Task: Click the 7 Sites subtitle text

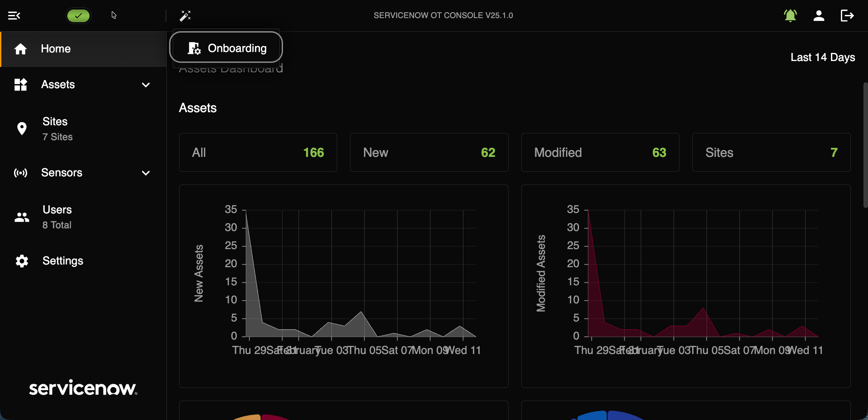Action: [57, 137]
